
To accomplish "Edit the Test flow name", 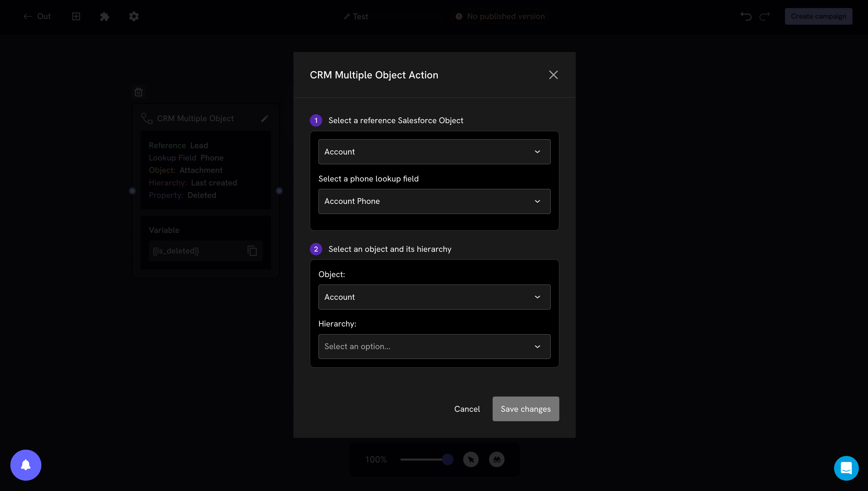I will pos(356,16).
